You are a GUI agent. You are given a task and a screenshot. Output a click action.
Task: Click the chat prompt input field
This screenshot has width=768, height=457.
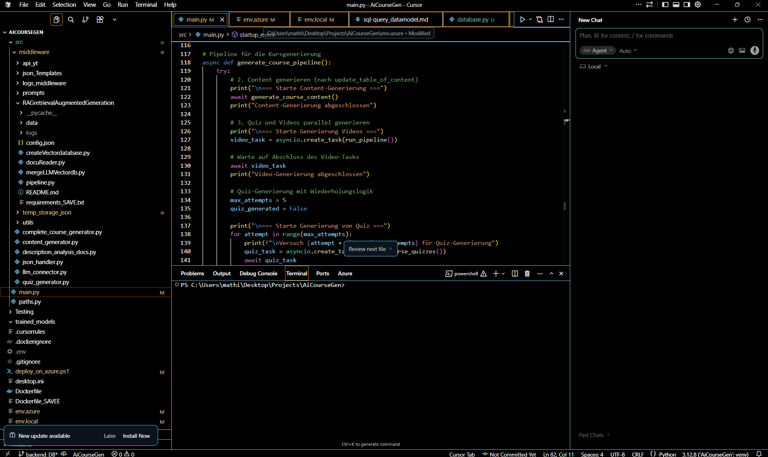pyautogui.click(x=650, y=36)
